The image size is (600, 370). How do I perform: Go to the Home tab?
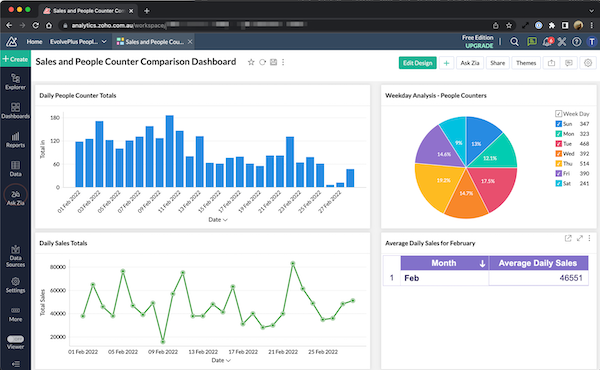[x=34, y=42]
